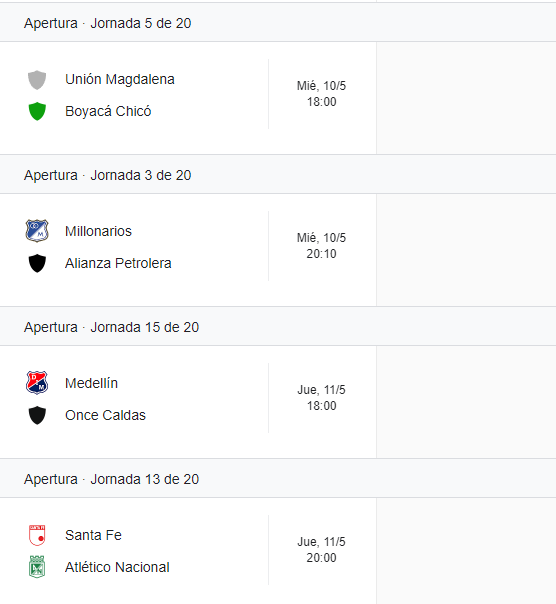Click the Boyacá Chicó green shield icon

coord(37,111)
